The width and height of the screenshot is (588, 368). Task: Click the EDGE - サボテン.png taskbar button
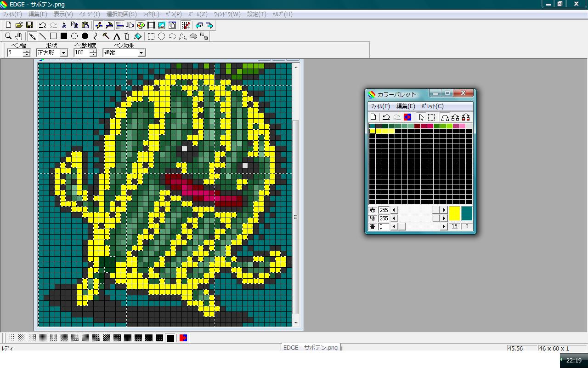311,347
